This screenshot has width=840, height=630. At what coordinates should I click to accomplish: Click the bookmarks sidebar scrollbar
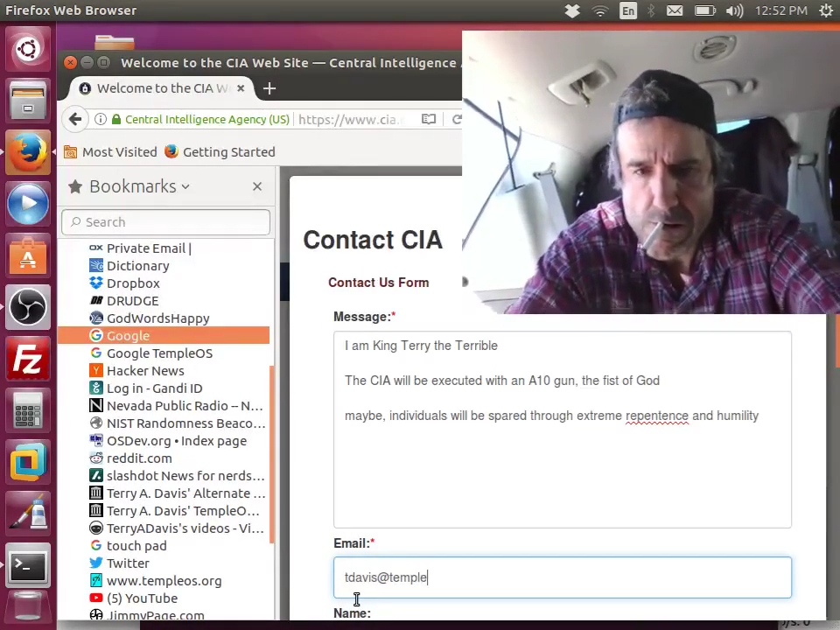click(x=271, y=455)
